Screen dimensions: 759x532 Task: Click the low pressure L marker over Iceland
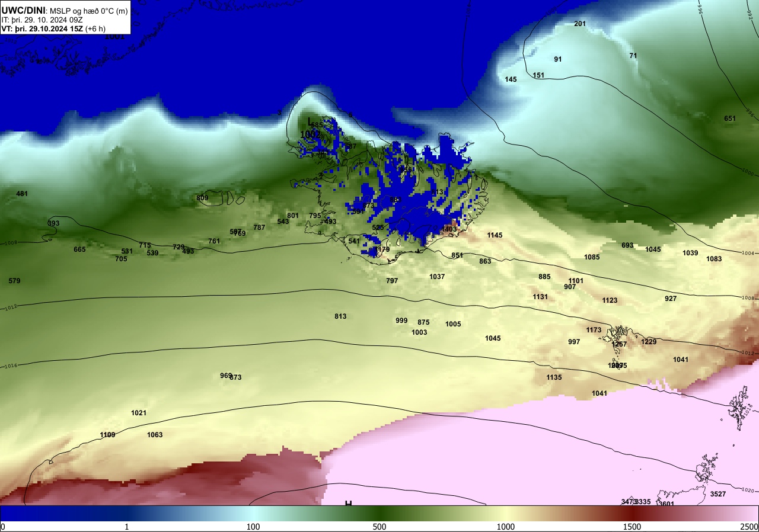pyautogui.click(x=310, y=121)
